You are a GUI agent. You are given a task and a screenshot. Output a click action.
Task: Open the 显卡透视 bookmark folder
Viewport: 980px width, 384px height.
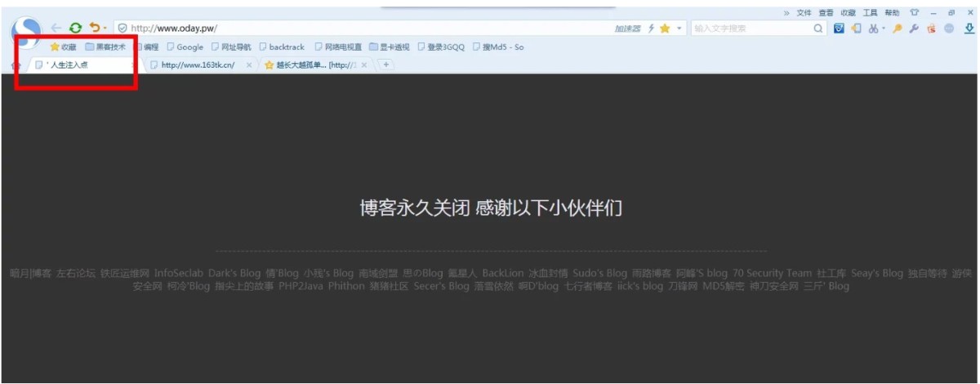click(x=390, y=47)
